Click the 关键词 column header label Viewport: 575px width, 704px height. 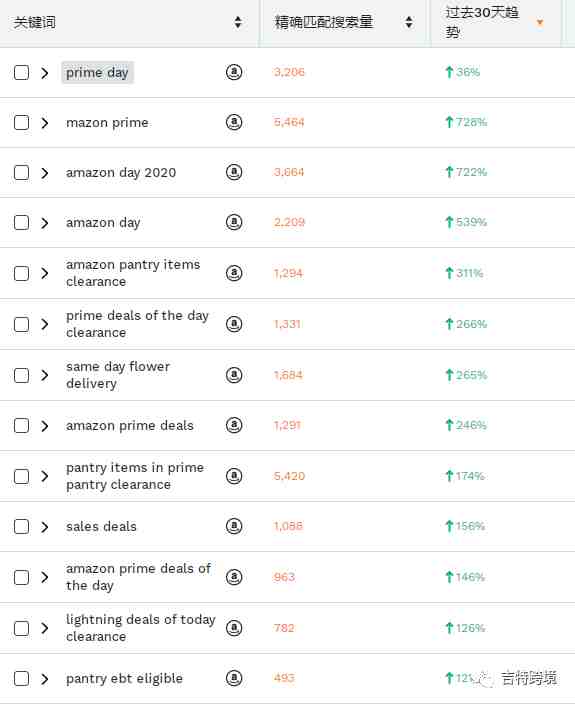pyautogui.click(x=35, y=22)
